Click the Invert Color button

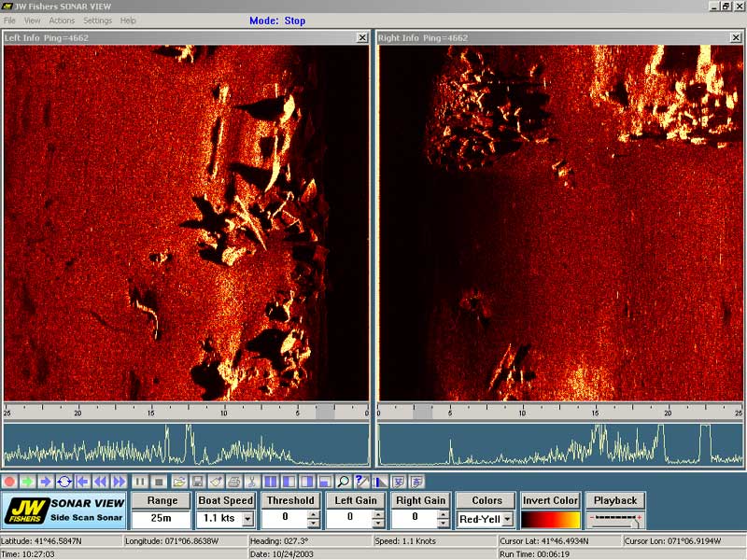[x=550, y=500]
